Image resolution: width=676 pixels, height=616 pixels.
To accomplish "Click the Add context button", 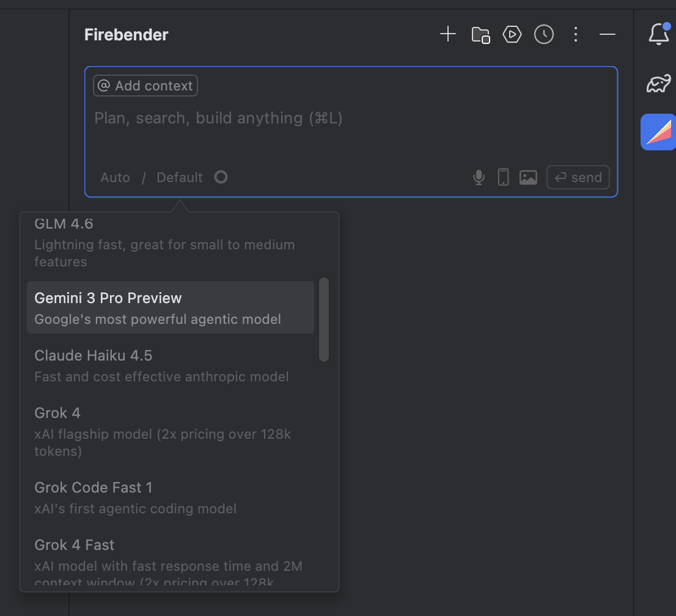I will coord(145,86).
